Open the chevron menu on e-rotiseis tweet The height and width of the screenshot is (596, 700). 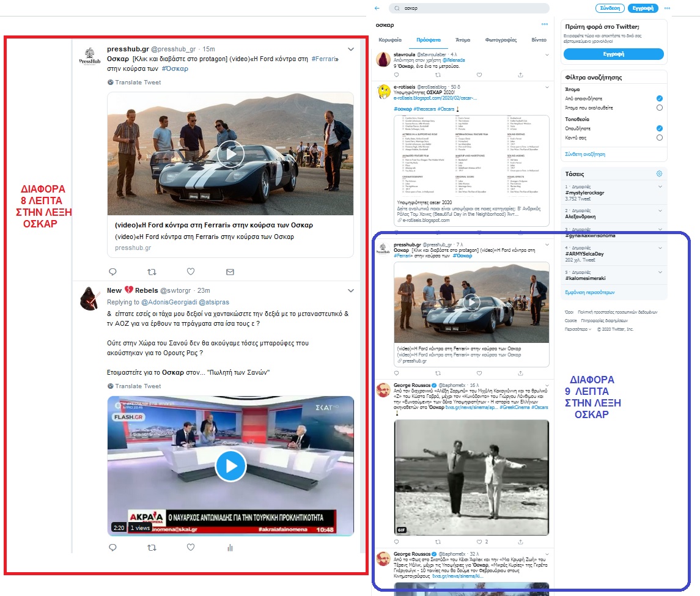point(547,87)
